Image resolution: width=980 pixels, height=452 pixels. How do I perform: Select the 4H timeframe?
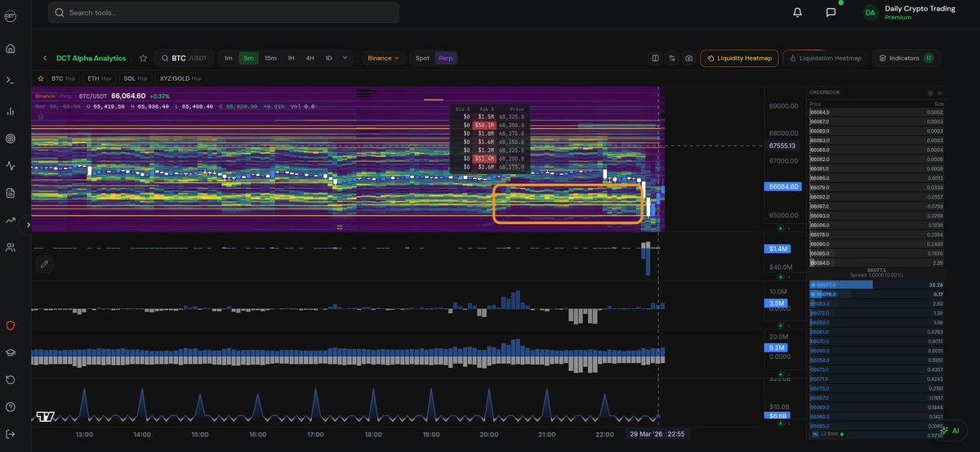coord(310,58)
